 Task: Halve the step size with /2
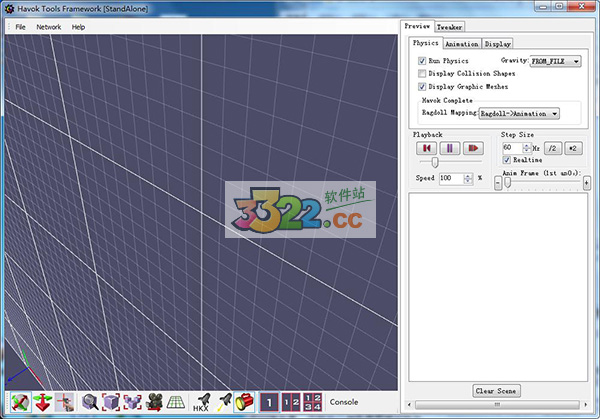[553, 148]
